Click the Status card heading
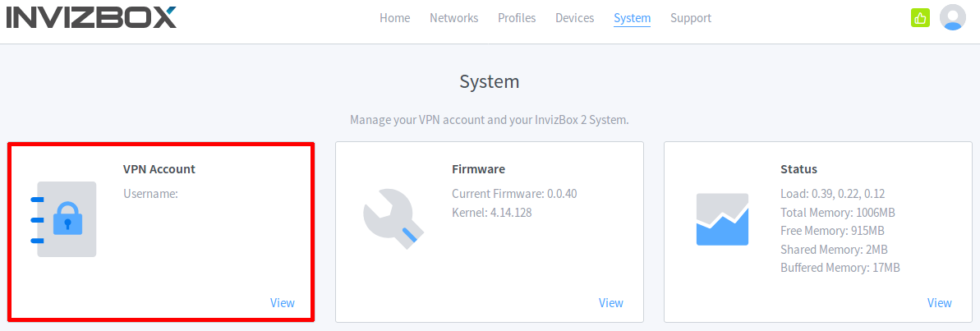The width and height of the screenshot is (980, 331). coord(798,169)
